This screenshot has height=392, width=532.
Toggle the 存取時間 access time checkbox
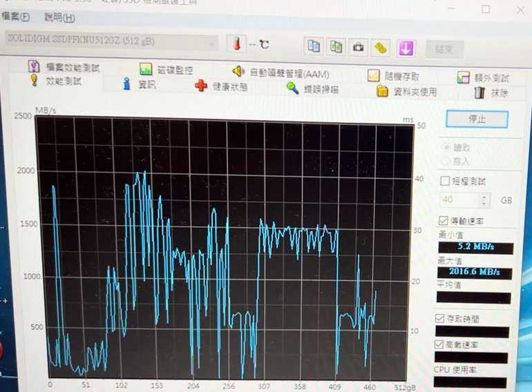pos(439,318)
